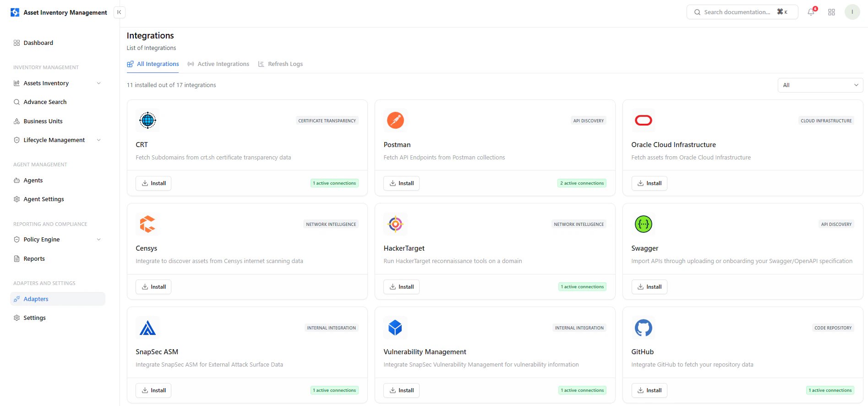Viewport: 868px width, 406px height.
Task: Open the notifications bell
Action: (x=811, y=12)
